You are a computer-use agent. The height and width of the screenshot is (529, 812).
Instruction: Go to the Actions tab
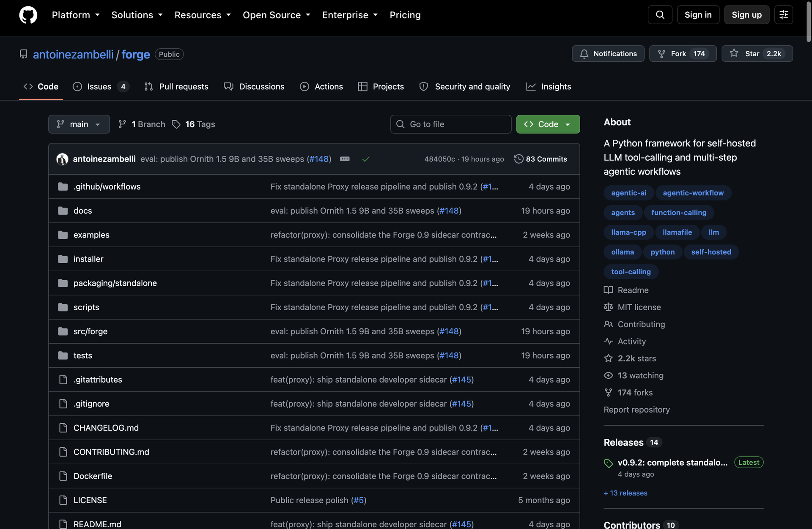[321, 87]
